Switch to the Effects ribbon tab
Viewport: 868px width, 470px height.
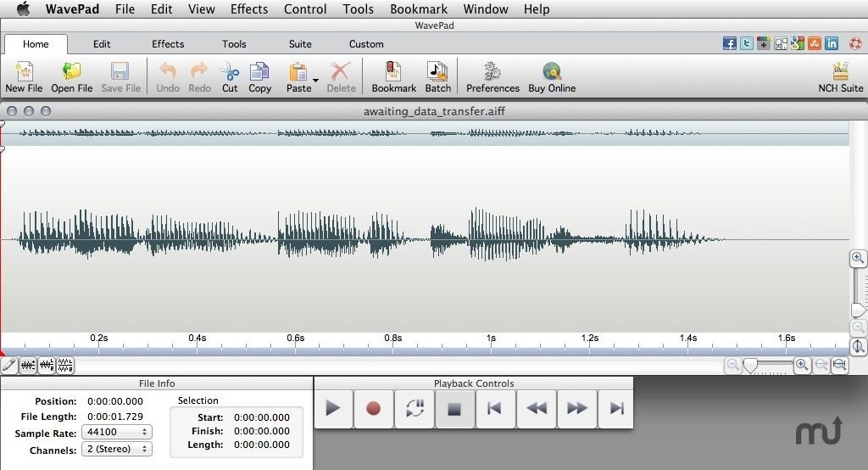[168, 44]
